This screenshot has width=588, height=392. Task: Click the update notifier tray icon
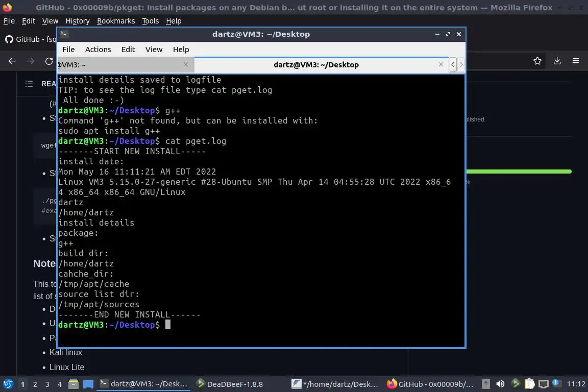tap(556, 383)
